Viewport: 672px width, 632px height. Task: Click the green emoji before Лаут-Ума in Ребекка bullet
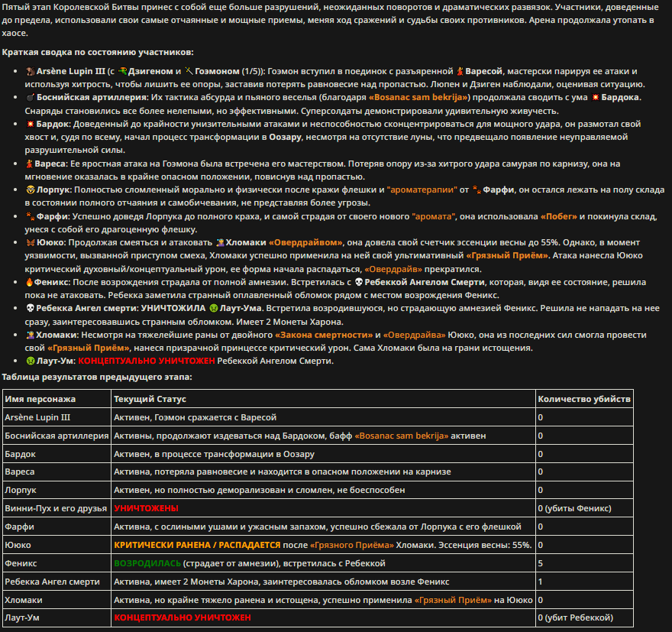213,308
